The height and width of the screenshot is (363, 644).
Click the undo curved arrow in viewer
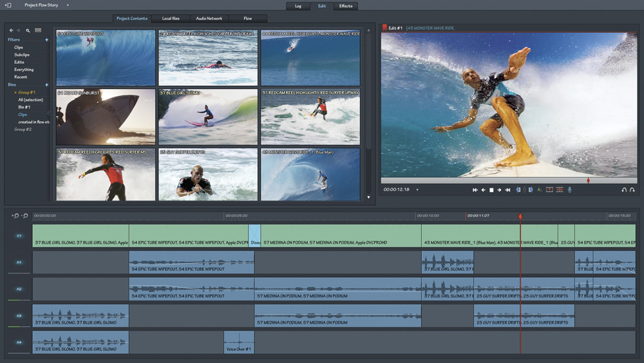(624, 190)
